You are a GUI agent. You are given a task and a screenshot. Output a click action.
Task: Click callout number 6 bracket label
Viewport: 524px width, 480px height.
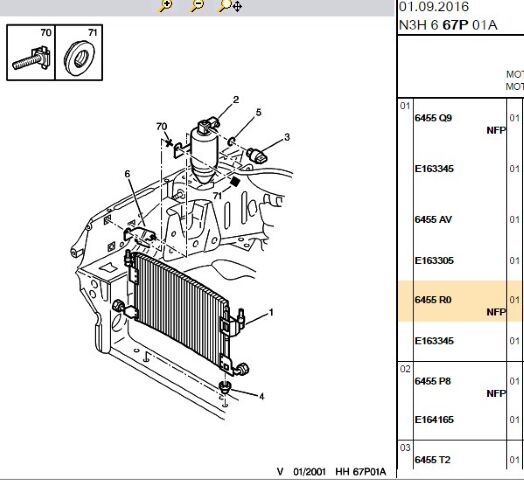click(127, 174)
